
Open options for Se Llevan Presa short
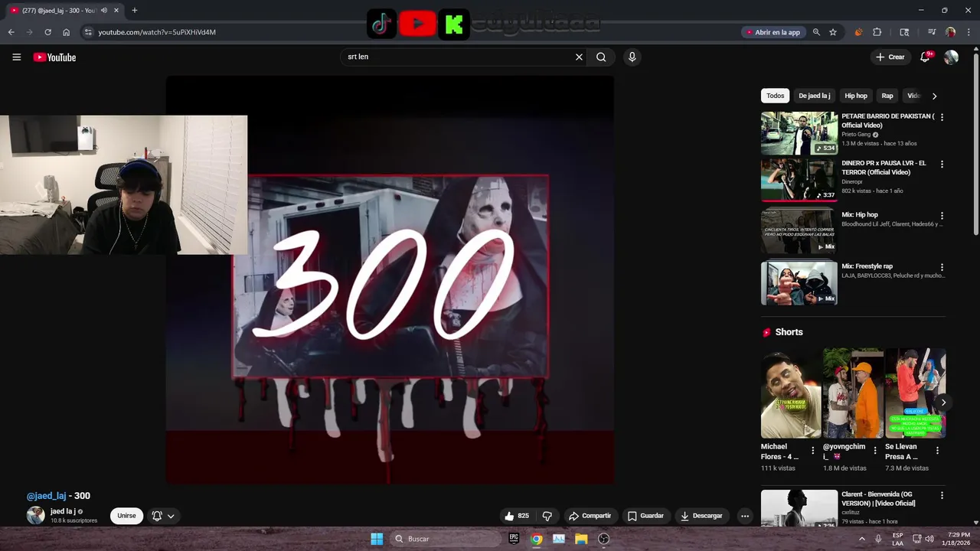937,451
